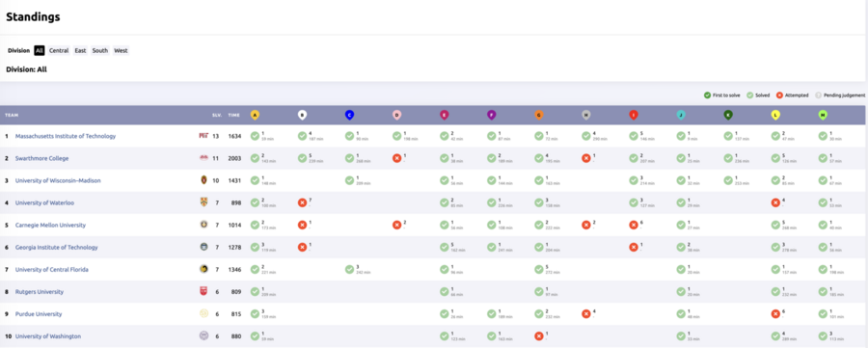The width and height of the screenshot is (868, 348).
Task: Click Waterloo's failed problem B red X
Action: [302, 202]
